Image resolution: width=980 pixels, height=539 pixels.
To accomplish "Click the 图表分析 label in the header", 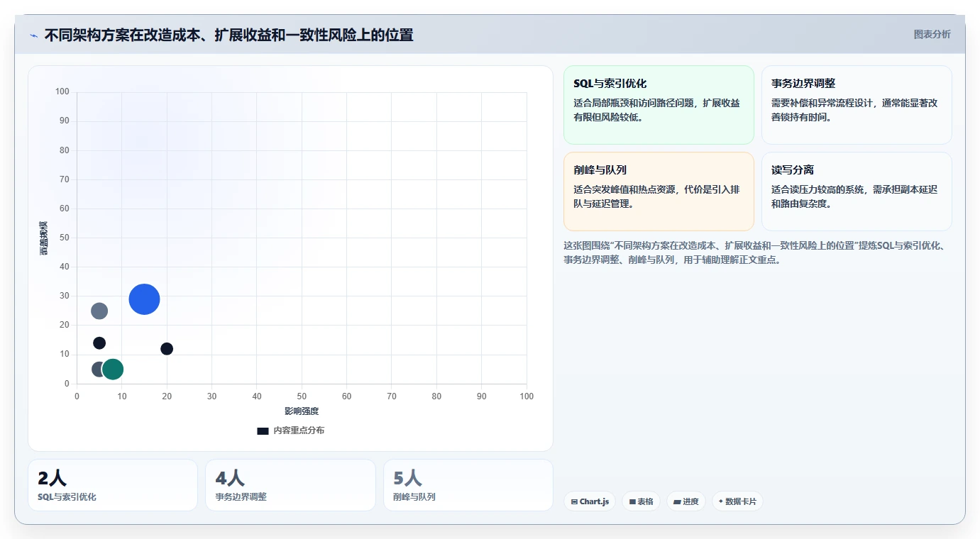I will coord(932,34).
